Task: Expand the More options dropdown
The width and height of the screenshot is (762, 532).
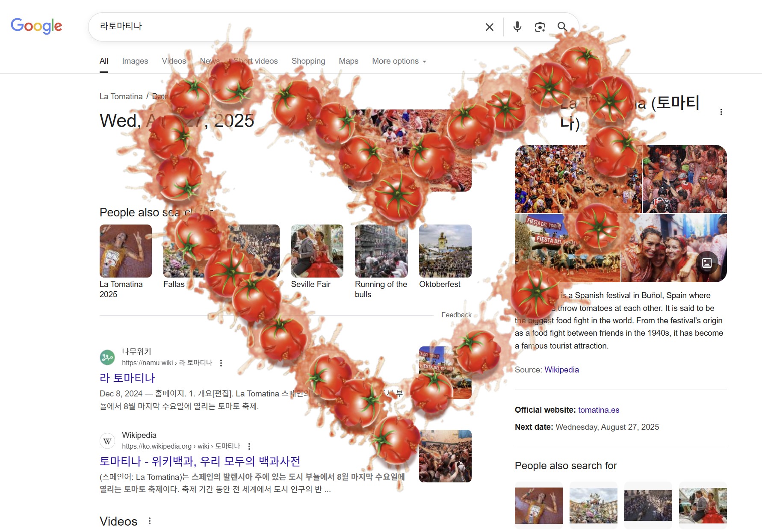Action: (399, 61)
